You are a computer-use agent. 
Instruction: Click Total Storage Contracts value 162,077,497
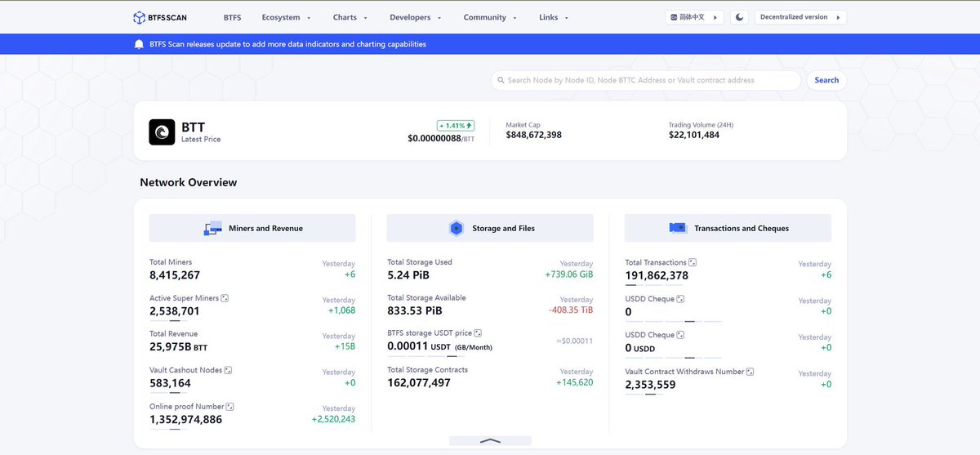tap(419, 383)
